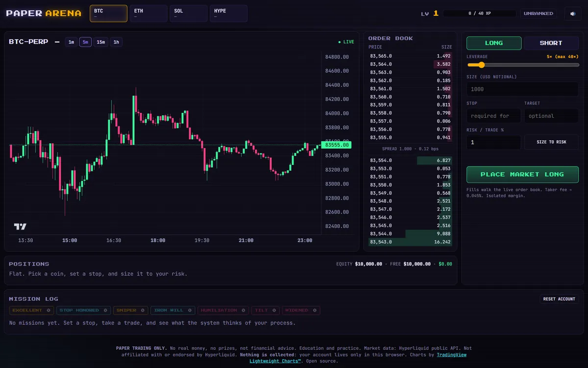Click PLACE MARKET LONG button
The height and width of the screenshot is (368, 588).
[x=522, y=175]
